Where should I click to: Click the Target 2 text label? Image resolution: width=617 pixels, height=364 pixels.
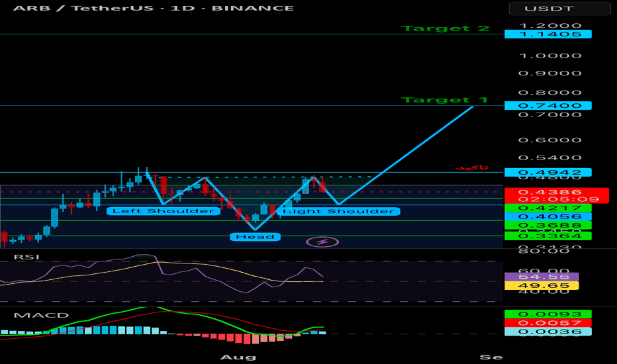tap(445, 28)
